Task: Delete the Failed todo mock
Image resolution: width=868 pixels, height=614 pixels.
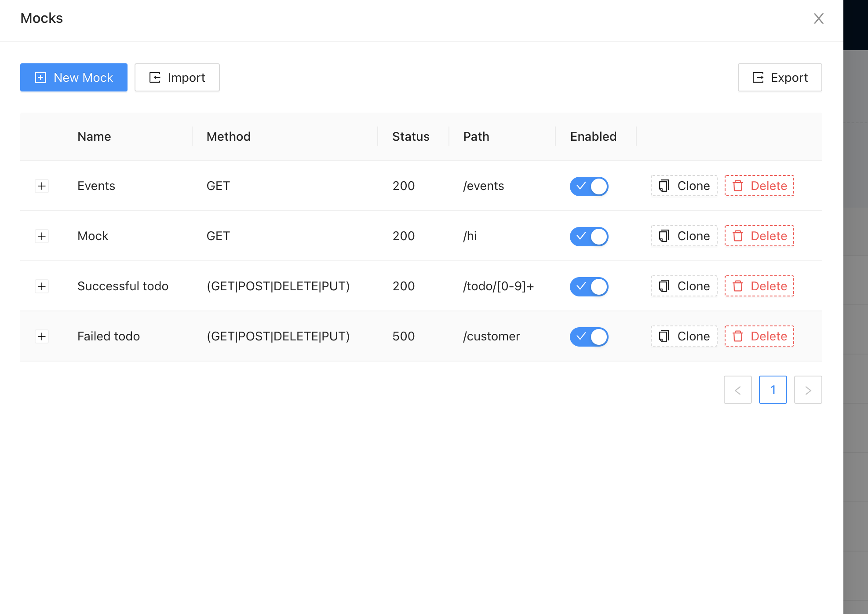Action: 759,336
